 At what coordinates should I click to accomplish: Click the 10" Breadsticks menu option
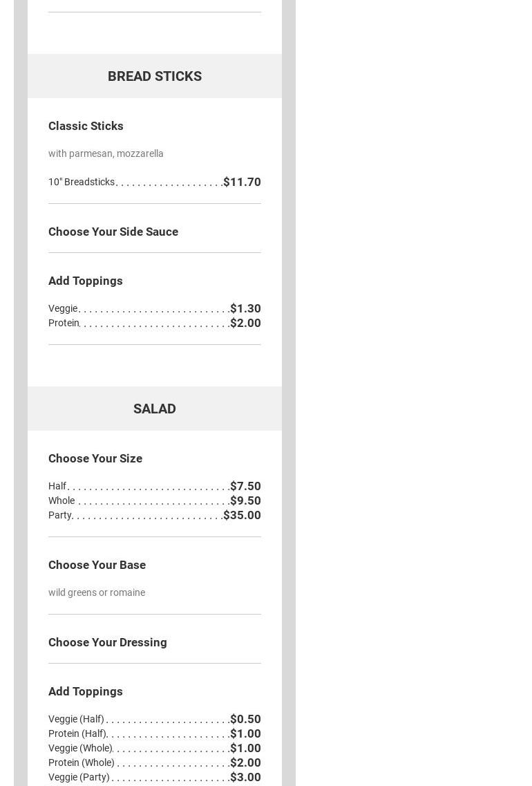(82, 182)
